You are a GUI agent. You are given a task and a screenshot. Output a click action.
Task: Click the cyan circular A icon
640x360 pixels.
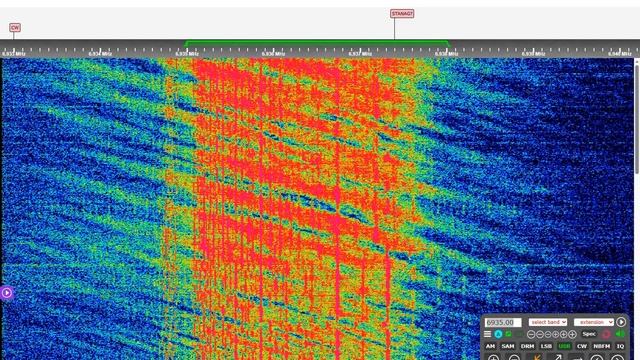(498, 334)
